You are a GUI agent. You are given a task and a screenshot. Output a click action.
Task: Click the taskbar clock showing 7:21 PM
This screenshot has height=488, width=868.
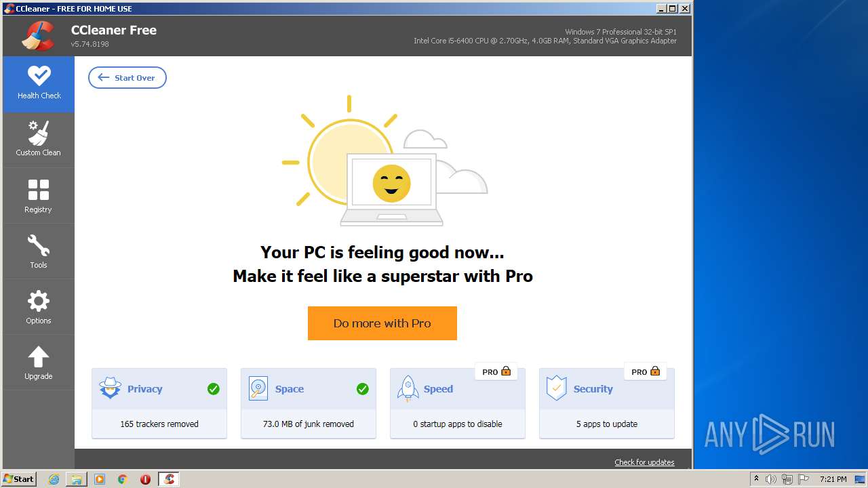pyautogui.click(x=833, y=479)
